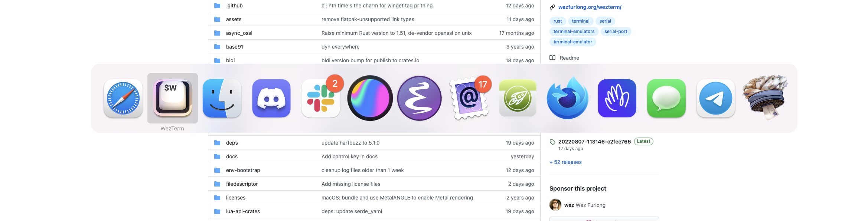Click the 'yesterday' timestamp for docs

click(522, 156)
